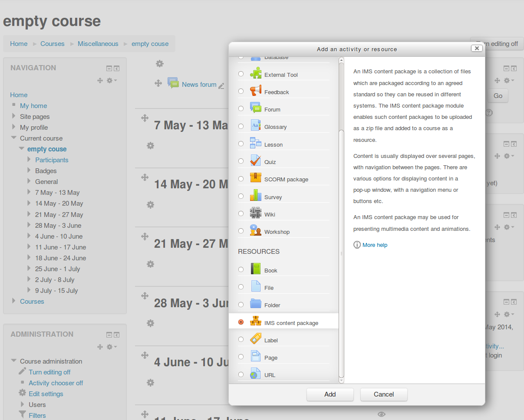Viewport: 524px width, 420px height.
Task: Click the pencil edit icon beside News forum
Action: [221, 85]
